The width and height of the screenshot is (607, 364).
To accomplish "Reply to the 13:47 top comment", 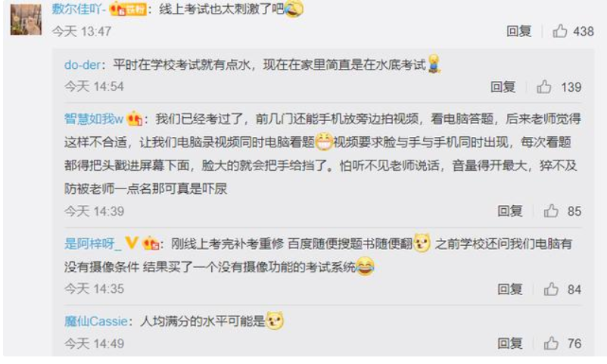I will pyautogui.click(x=518, y=31).
